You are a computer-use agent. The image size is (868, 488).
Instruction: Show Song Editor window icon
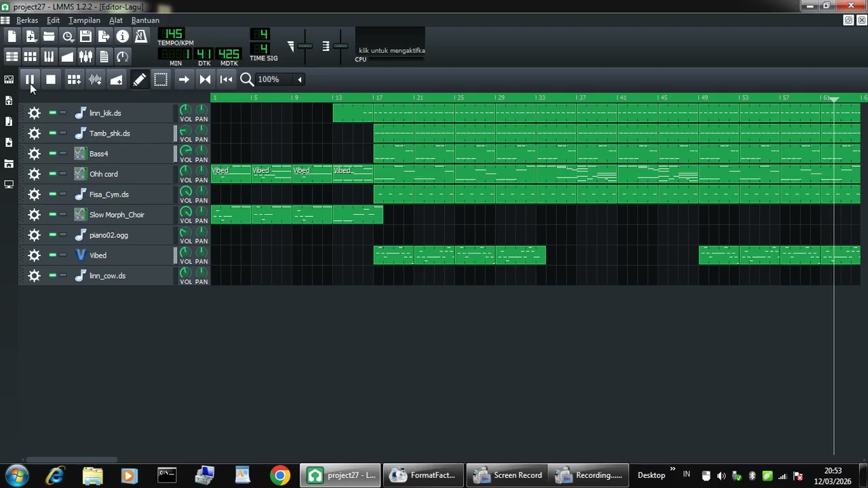[12, 57]
